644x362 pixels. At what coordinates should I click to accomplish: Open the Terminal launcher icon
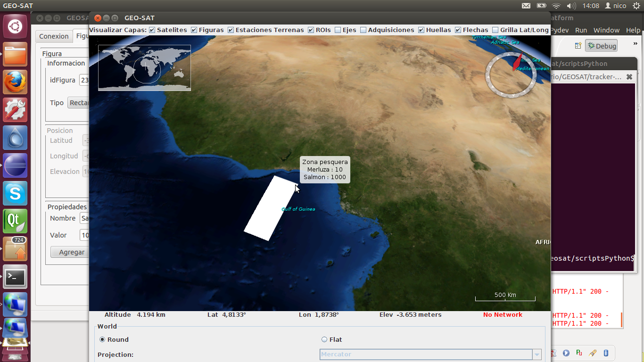(15, 277)
